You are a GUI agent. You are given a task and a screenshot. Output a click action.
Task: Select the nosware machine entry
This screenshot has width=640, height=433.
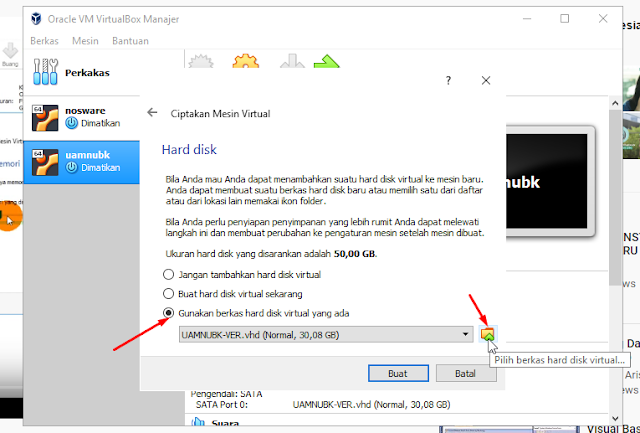point(82,118)
